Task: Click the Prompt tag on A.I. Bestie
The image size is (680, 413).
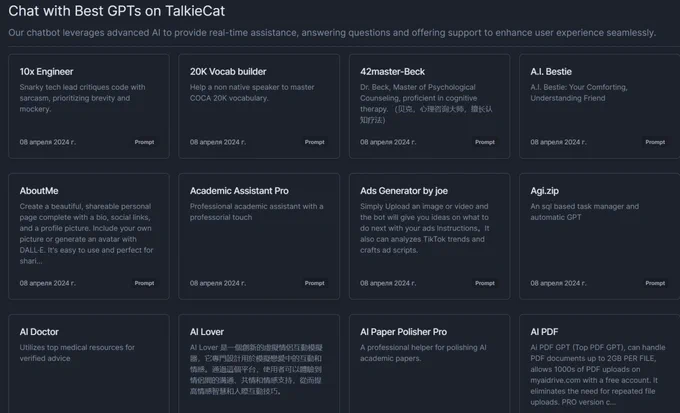Action: [655, 142]
